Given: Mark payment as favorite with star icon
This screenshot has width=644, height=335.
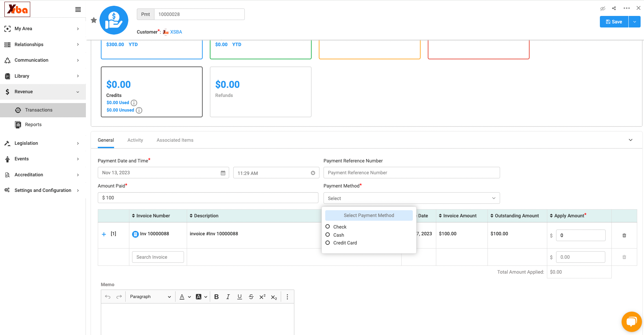Looking at the screenshot, I should [x=94, y=20].
